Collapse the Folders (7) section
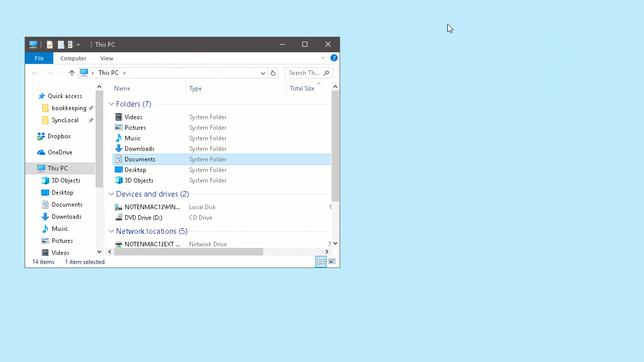Screen dimensions: 644x362 tap(111, 104)
